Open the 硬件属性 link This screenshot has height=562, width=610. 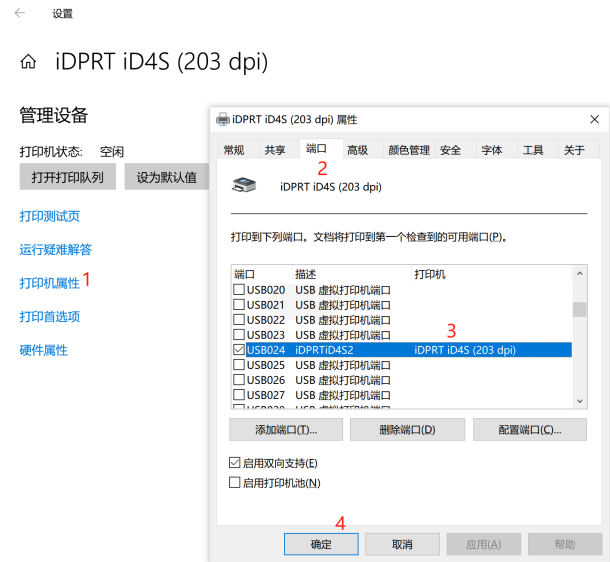click(44, 350)
